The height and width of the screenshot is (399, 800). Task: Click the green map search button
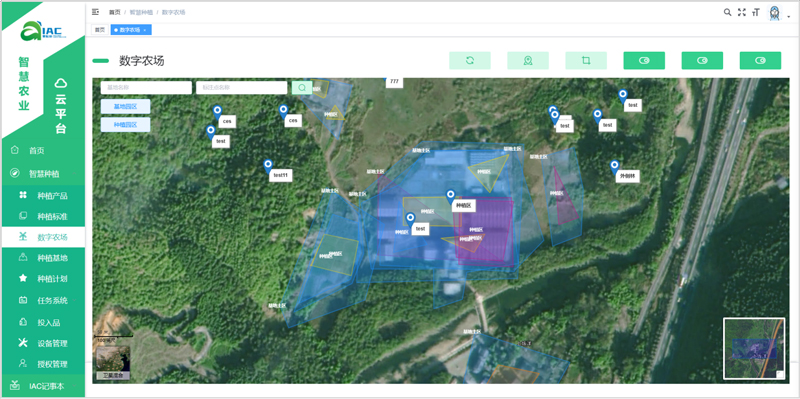(x=302, y=88)
